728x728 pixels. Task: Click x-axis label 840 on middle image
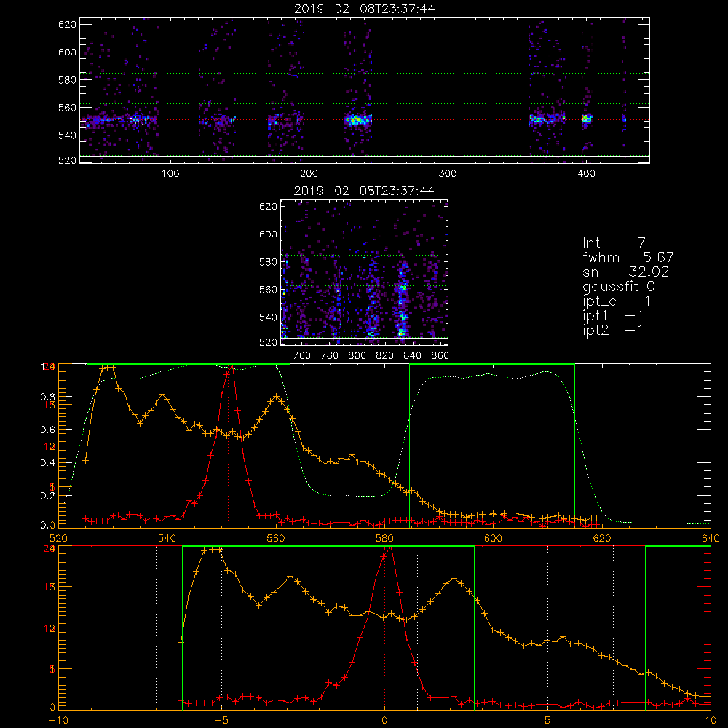[412, 356]
